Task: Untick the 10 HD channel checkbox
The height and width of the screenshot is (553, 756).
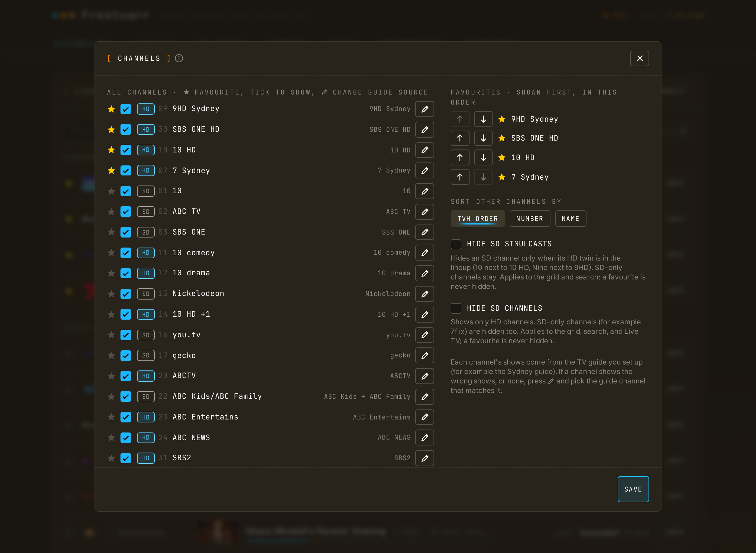Action: click(126, 150)
